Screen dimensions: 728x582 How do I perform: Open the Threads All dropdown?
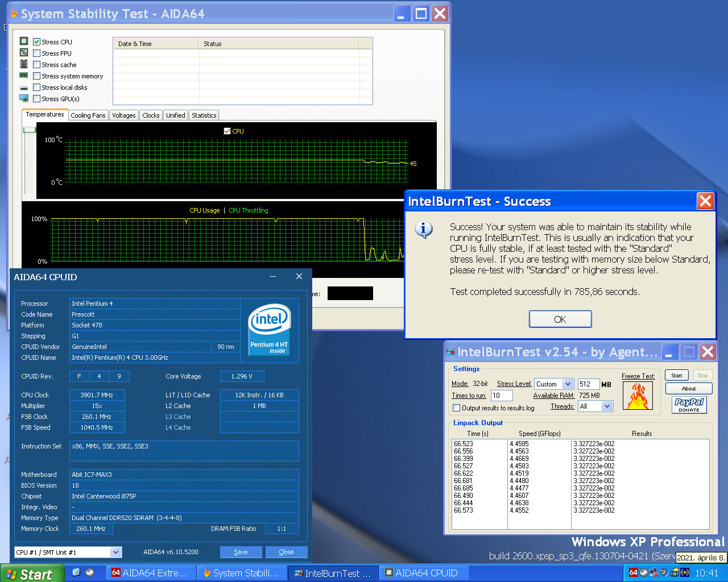(x=607, y=406)
